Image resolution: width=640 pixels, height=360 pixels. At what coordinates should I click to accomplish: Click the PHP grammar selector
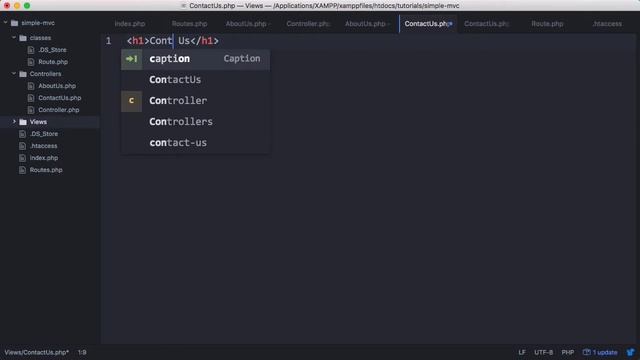568,352
